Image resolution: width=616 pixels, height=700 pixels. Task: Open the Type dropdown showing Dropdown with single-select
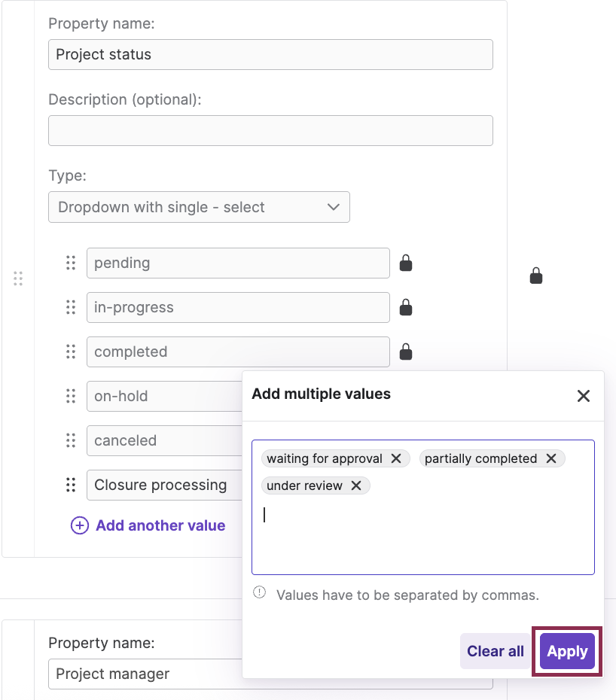[x=199, y=207]
